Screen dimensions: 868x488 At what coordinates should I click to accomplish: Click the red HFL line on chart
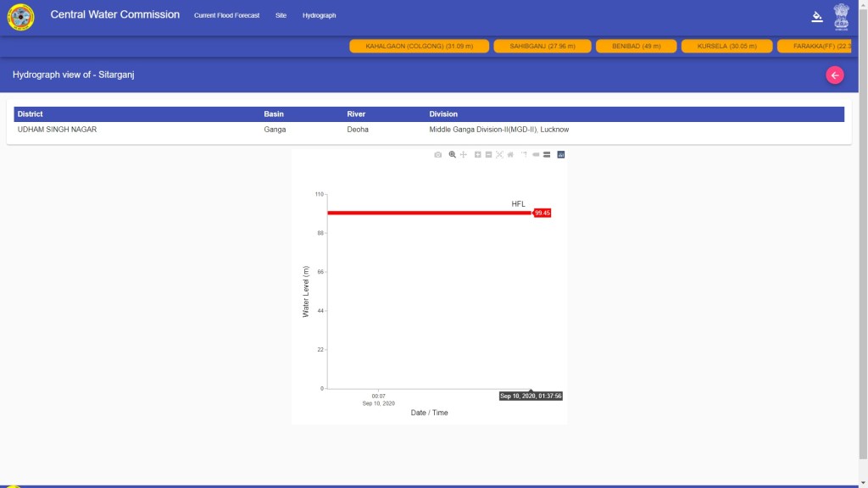tap(424, 213)
